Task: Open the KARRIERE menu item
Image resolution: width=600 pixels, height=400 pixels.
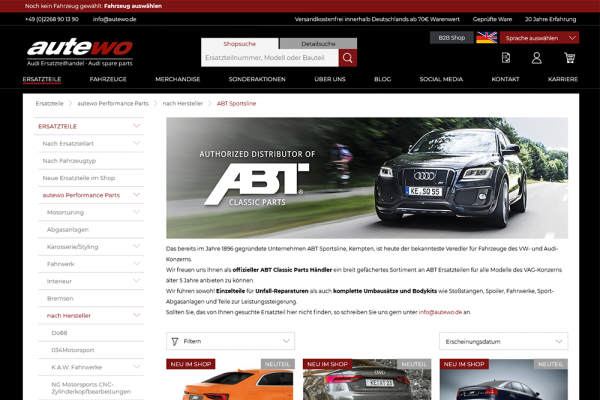Action: click(563, 79)
